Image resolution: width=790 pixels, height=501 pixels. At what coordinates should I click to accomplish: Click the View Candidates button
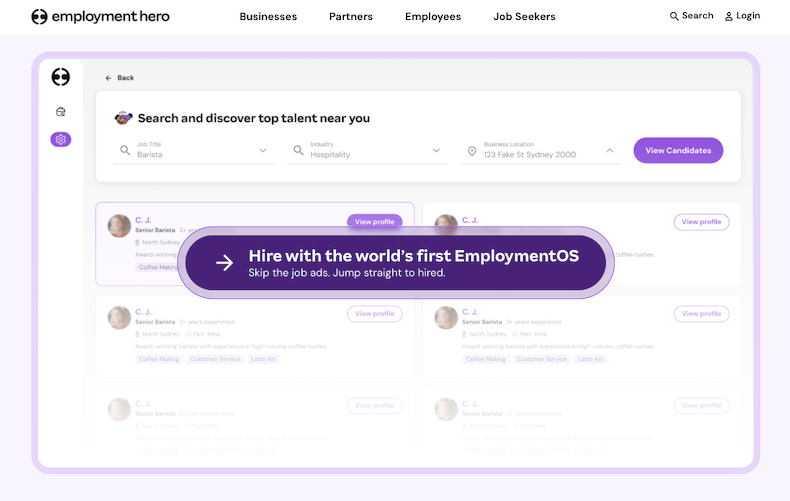(x=678, y=150)
